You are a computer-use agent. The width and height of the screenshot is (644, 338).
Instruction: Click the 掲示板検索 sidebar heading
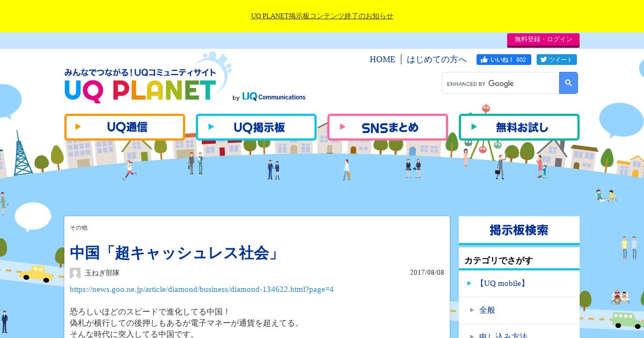[519, 230]
